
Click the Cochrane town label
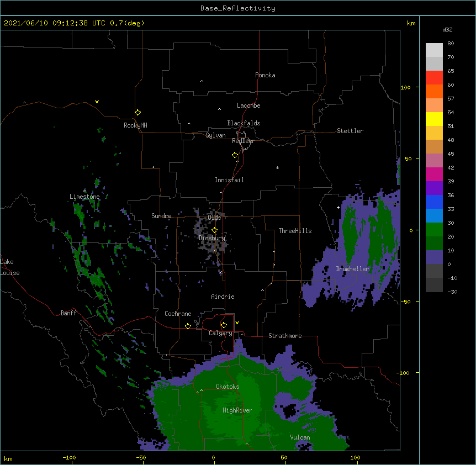pos(178,314)
